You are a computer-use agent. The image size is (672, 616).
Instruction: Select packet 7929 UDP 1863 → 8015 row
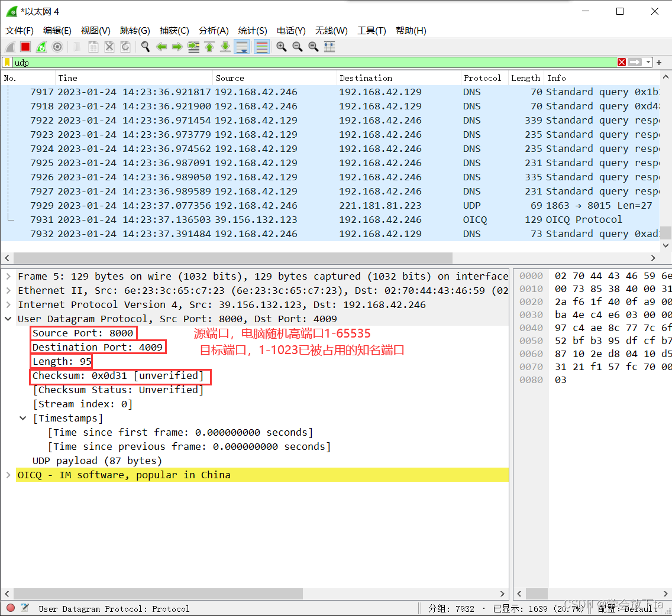[330, 205]
